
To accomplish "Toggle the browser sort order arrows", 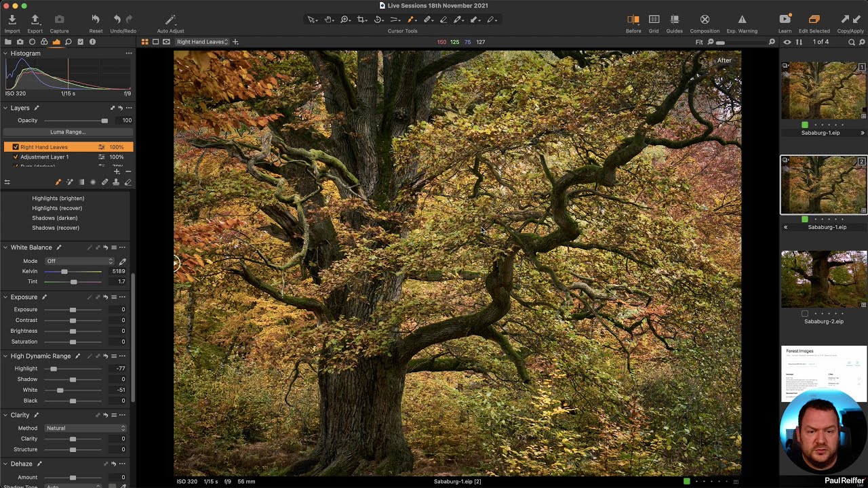I will [799, 42].
